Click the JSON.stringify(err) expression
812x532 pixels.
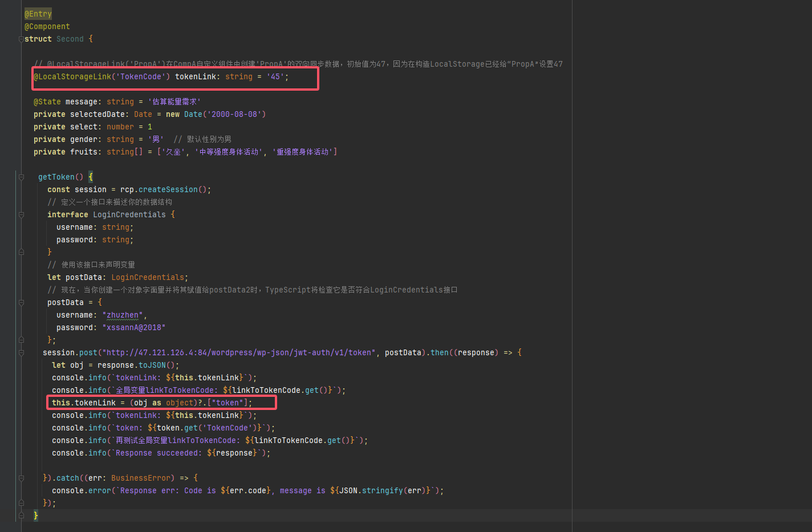[383, 490]
